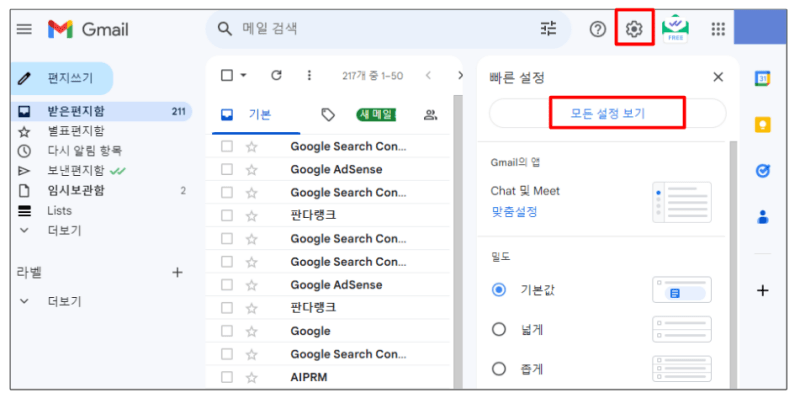
Task: Open the Google account avatar
Action: pos(760,27)
